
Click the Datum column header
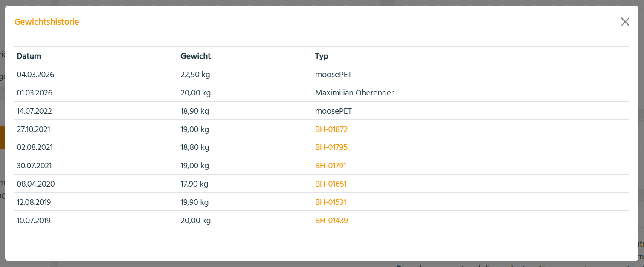click(x=29, y=56)
